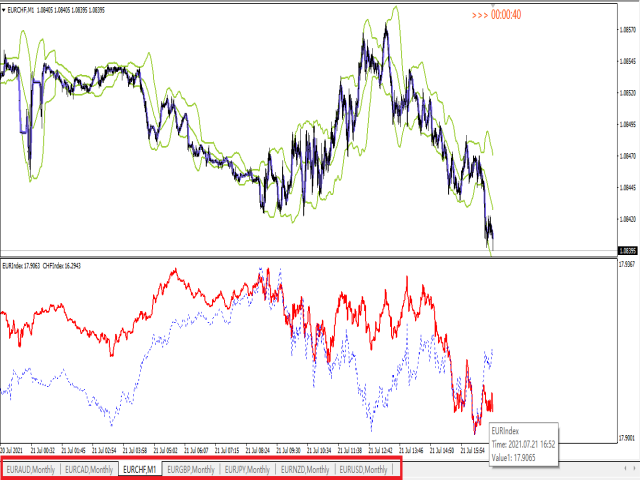
Task: Switch to the EURUSD,Monthly chart tab
Action: pos(363,469)
